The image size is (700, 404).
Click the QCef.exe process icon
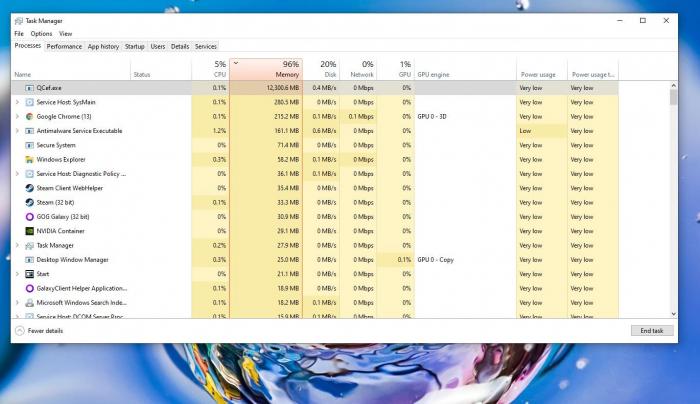tap(29, 88)
